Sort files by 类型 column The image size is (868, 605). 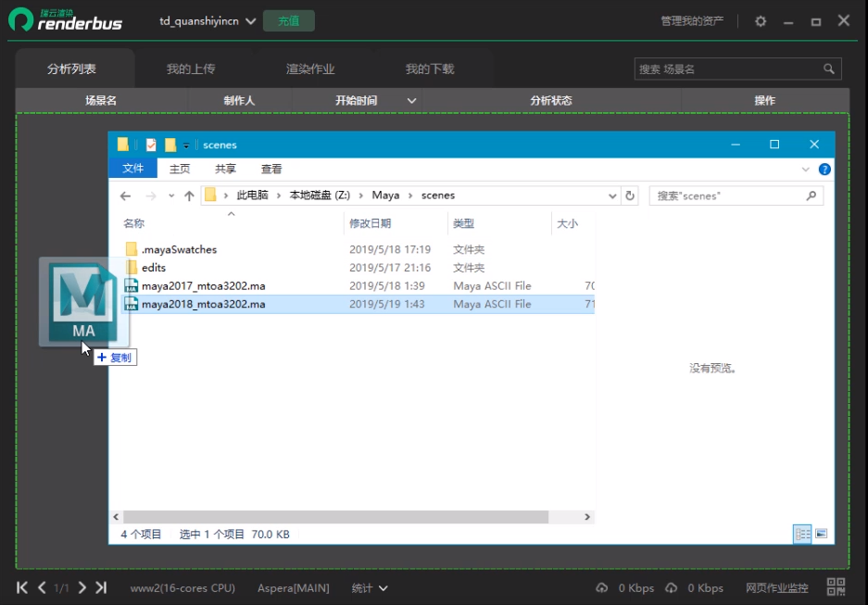tap(463, 223)
